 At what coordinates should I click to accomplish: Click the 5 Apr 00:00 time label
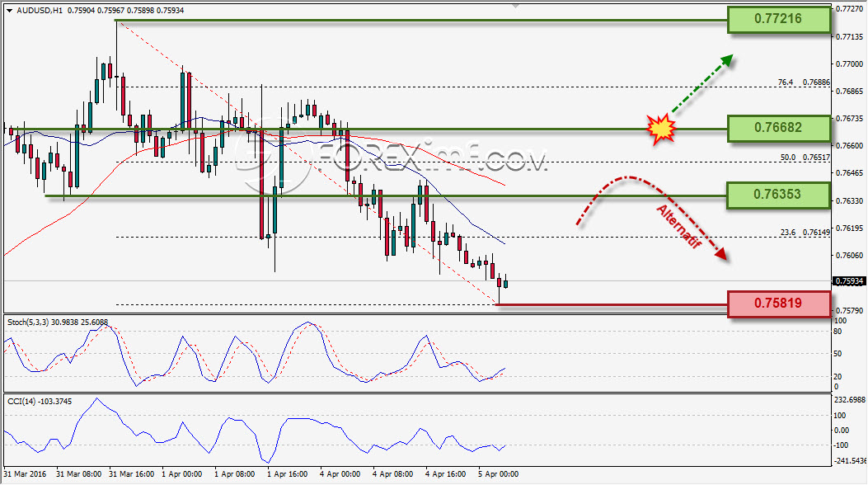point(498,474)
